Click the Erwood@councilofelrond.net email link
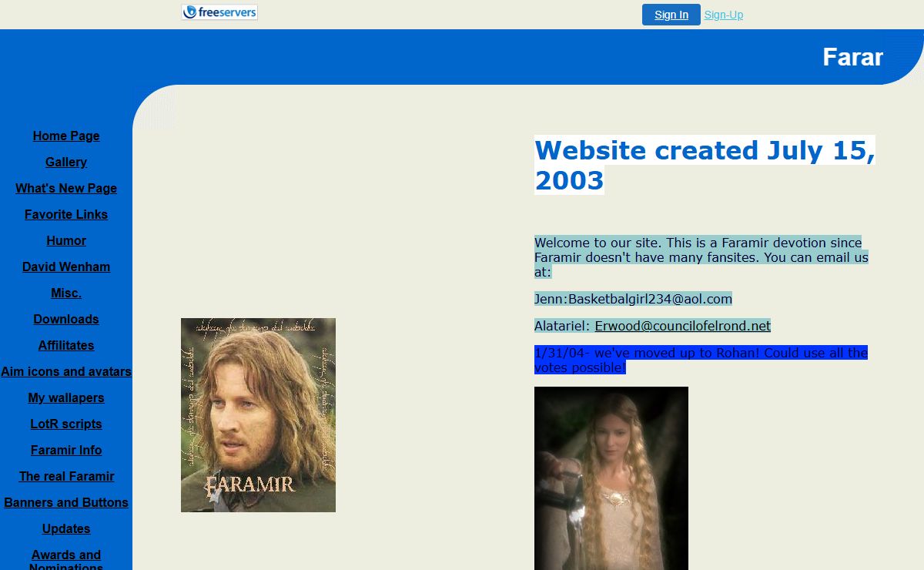This screenshot has height=570, width=924. click(682, 326)
